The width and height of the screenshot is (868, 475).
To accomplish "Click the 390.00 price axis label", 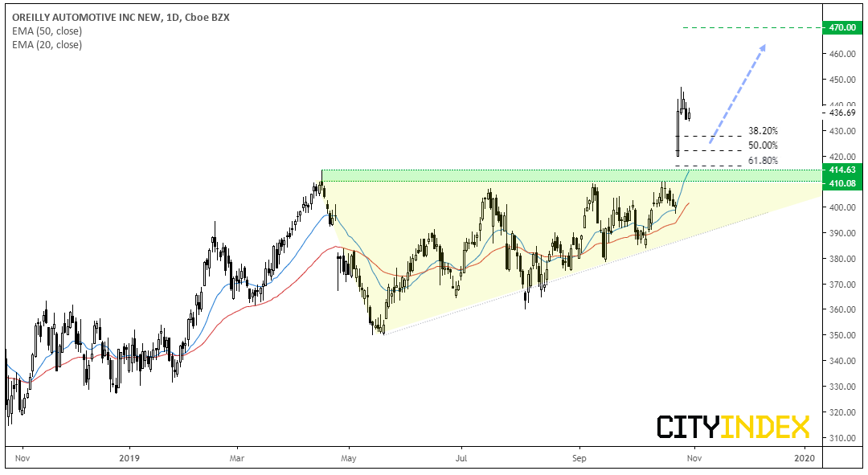I will tap(842, 233).
